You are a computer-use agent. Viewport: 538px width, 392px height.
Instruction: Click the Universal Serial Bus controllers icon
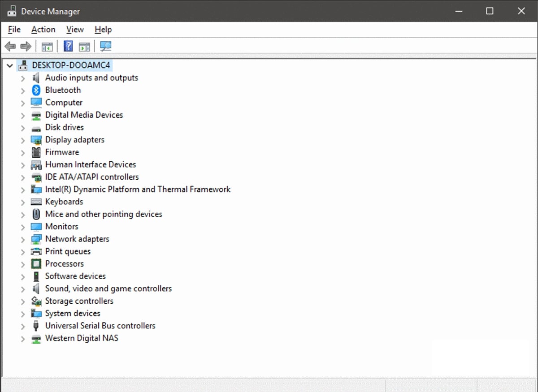coord(36,326)
